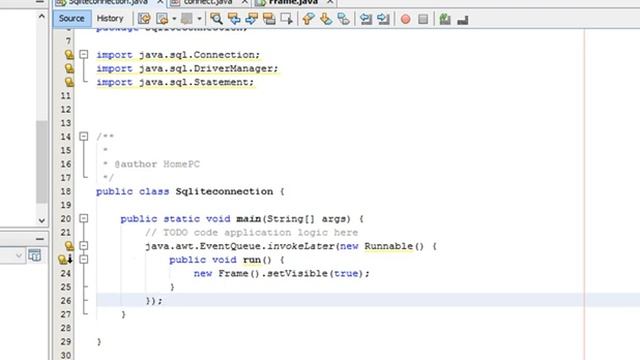Select the Sqliteconnection.java tab
640x360 pixels.
109,2
